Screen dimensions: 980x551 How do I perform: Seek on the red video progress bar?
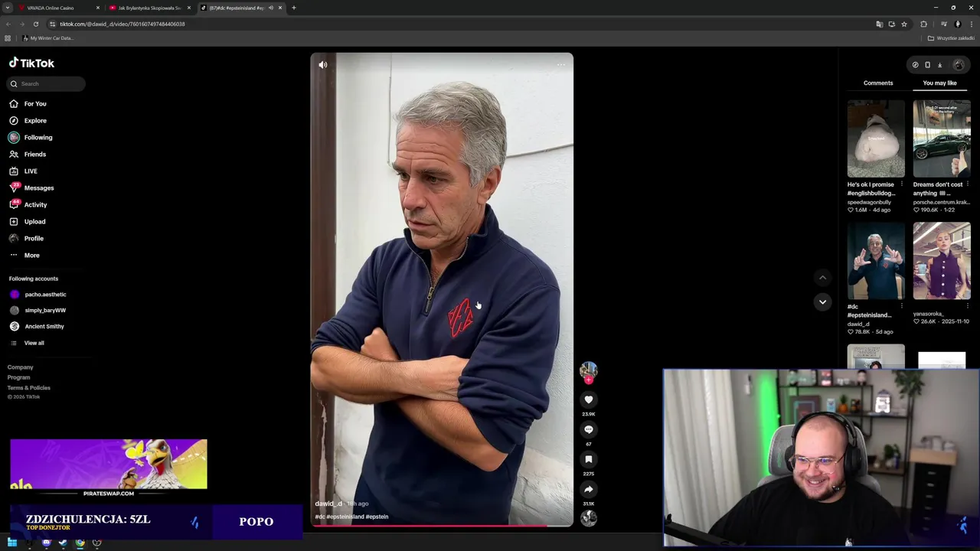point(442,526)
